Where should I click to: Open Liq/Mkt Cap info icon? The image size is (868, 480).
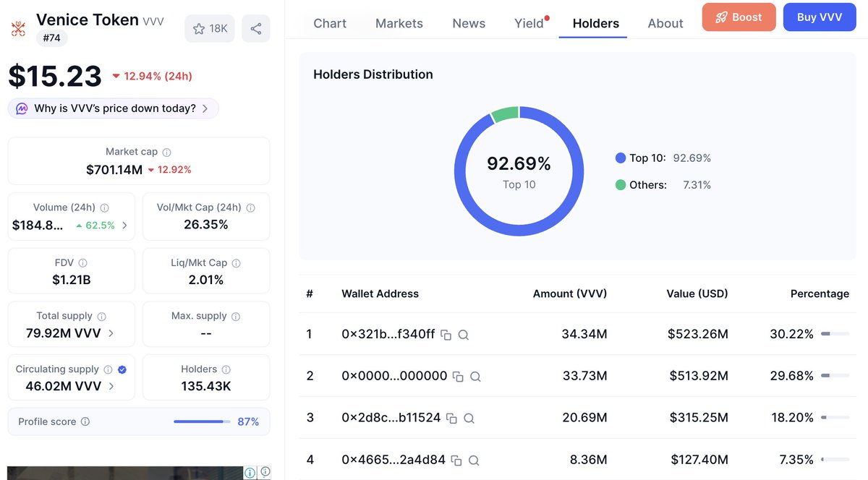(x=237, y=263)
